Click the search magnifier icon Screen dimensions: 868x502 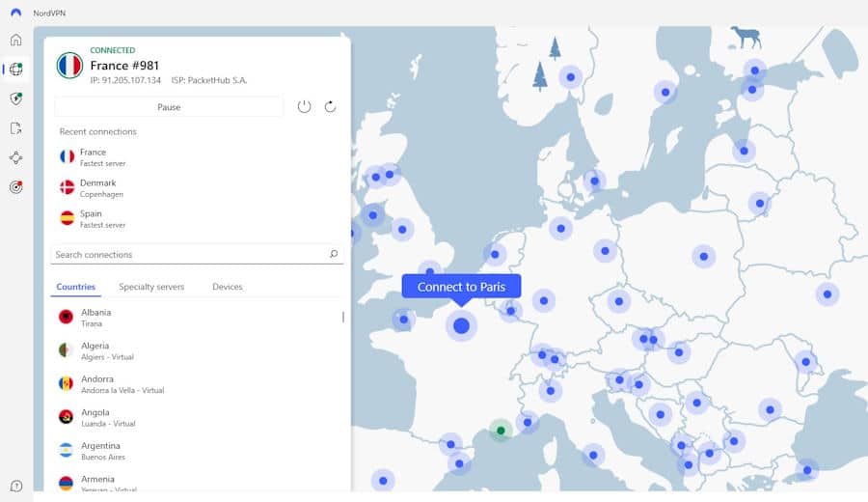pyautogui.click(x=334, y=254)
